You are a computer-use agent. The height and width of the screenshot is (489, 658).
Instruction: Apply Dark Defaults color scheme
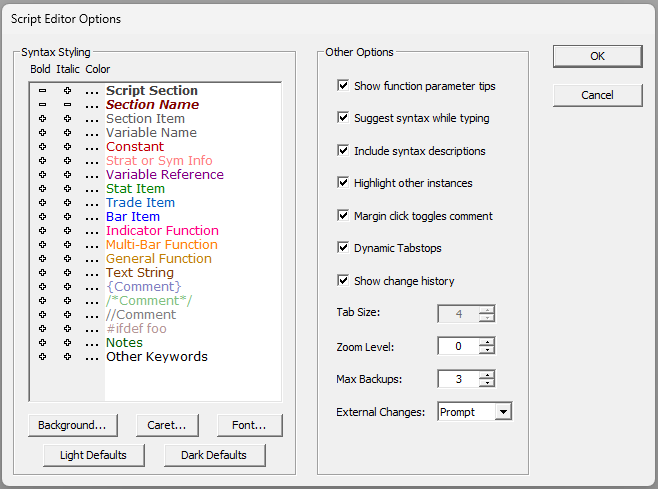(x=215, y=455)
